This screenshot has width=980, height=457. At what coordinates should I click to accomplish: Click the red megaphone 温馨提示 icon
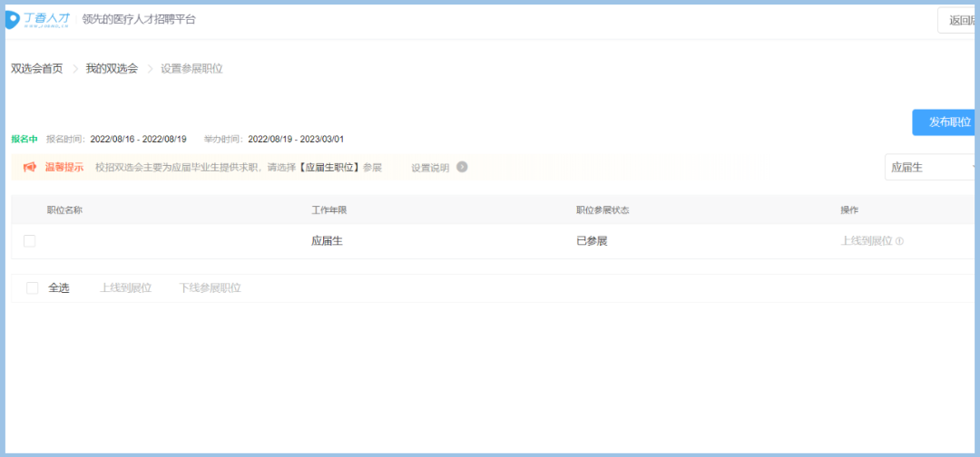pyautogui.click(x=29, y=168)
